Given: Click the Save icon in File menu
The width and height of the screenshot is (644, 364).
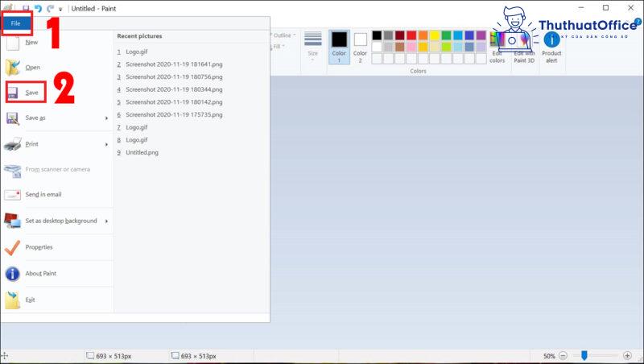Looking at the screenshot, I should coord(14,93).
